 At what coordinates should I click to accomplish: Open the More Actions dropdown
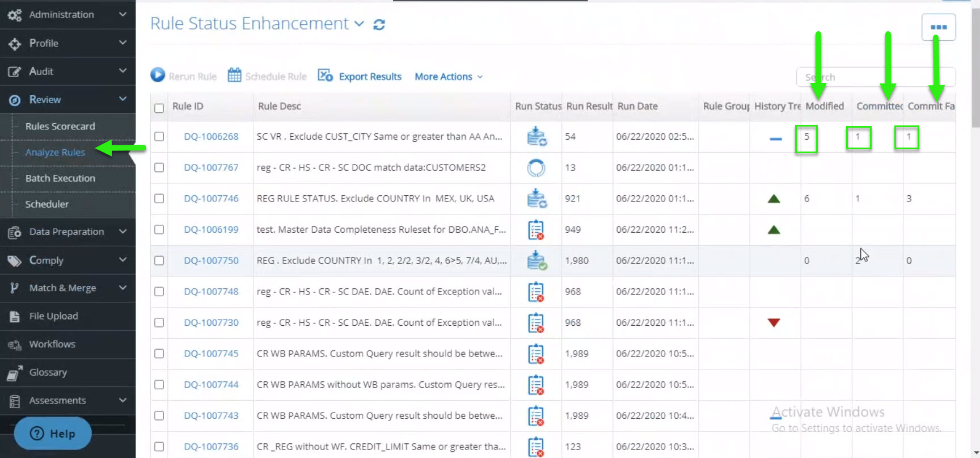click(449, 77)
